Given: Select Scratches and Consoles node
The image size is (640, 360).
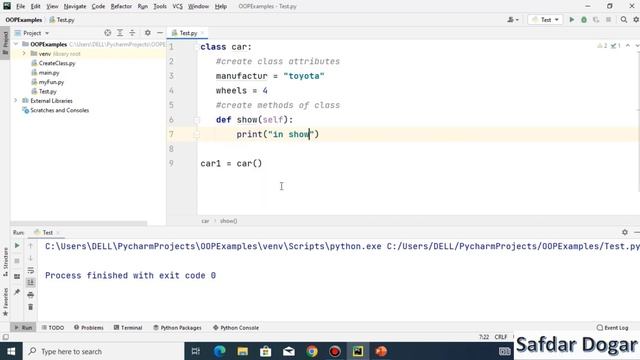Looking at the screenshot, I should [59, 110].
